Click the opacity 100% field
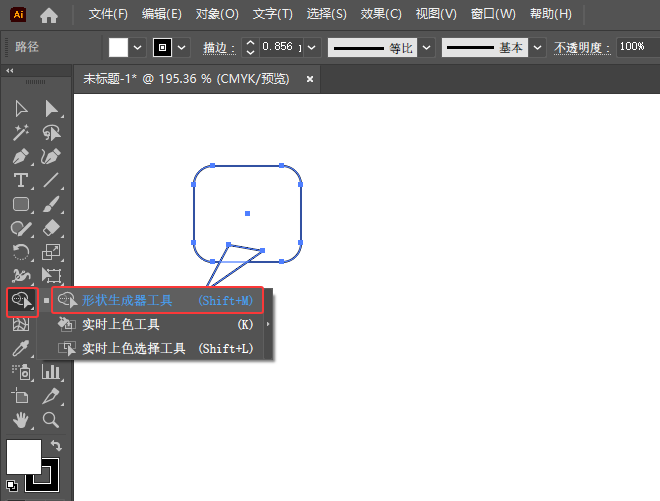 [637, 47]
